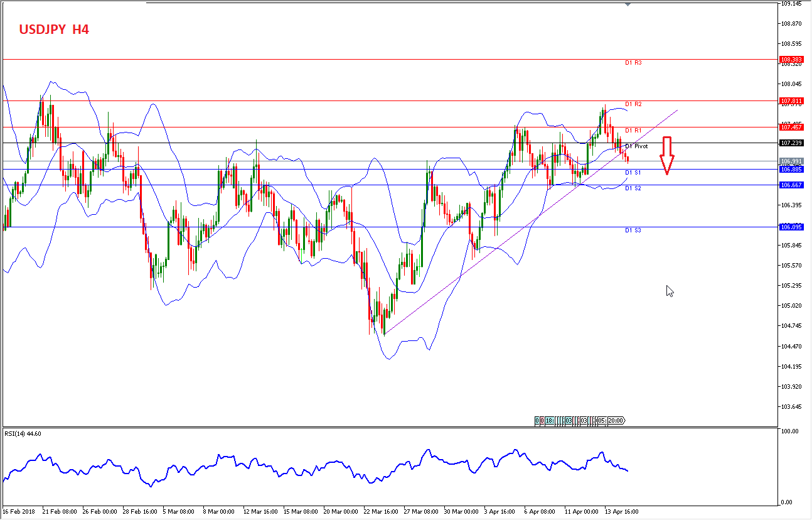The width and height of the screenshot is (812, 520).
Task: Click the 103.645 price axis value
Action: (x=791, y=406)
